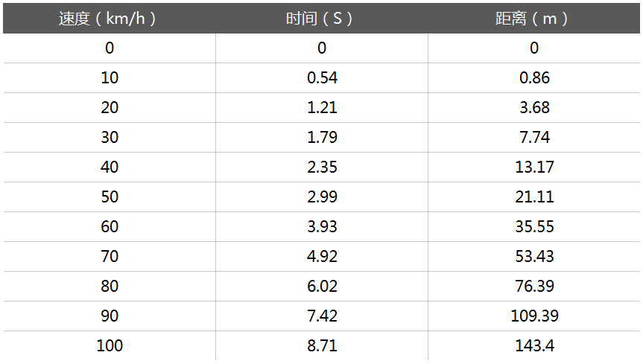
Task: Click the distance value 109.39
Action: tap(534, 316)
